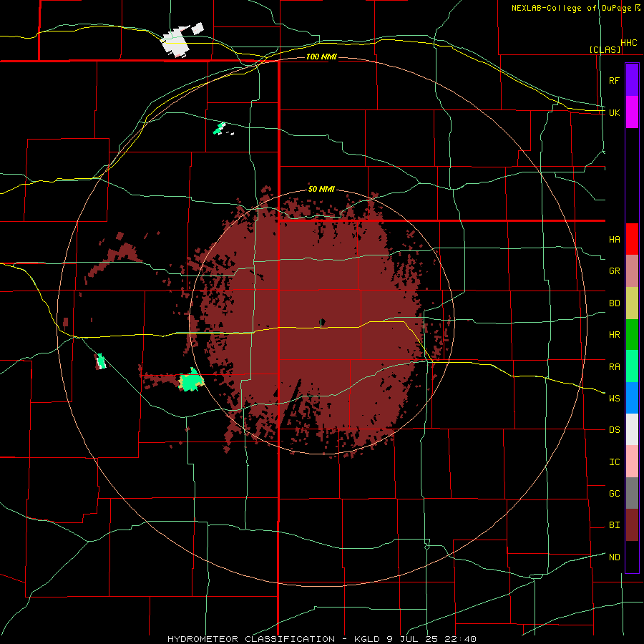Select the GR pink legend color block

[632, 271]
